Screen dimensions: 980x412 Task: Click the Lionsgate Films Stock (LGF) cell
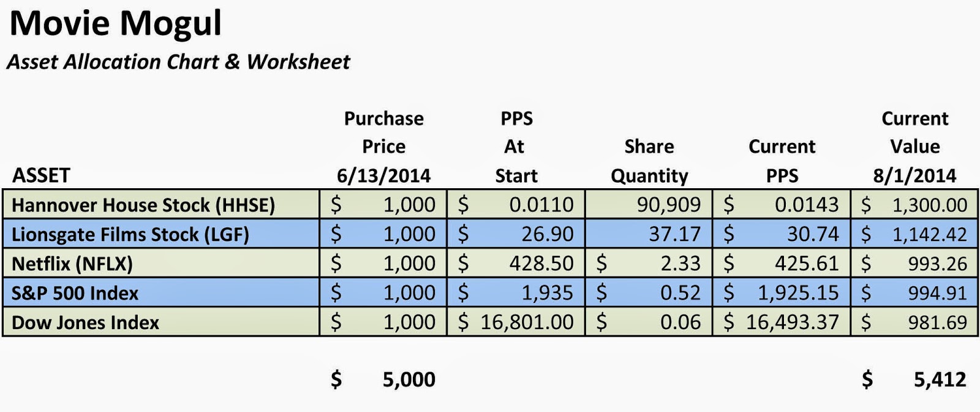(161, 234)
